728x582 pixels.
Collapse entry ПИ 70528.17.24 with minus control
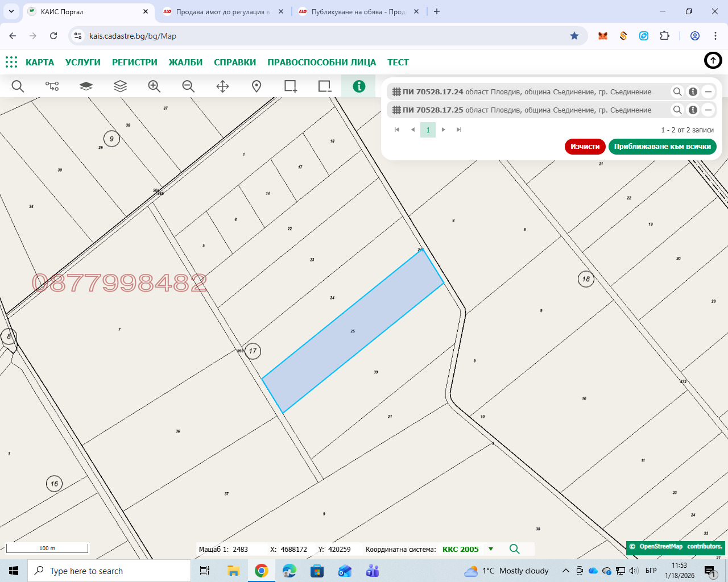pos(708,92)
